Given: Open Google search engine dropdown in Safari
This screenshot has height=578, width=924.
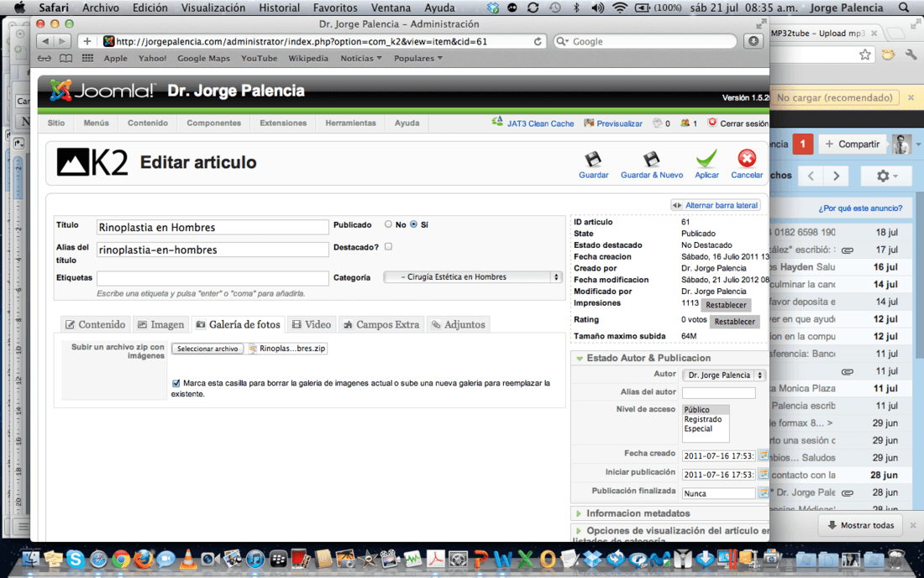Looking at the screenshot, I should click(563, 41).
